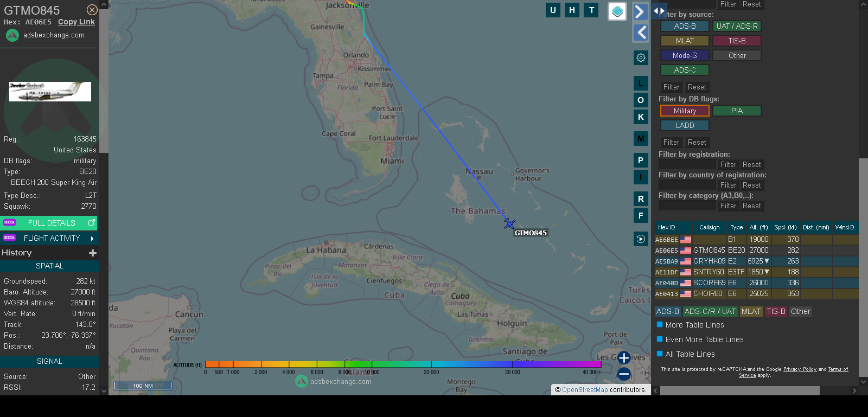Click the altitude color legend bar
This screenshot has width=868, height=417.
pyautogui.click(x=403, y=364)
